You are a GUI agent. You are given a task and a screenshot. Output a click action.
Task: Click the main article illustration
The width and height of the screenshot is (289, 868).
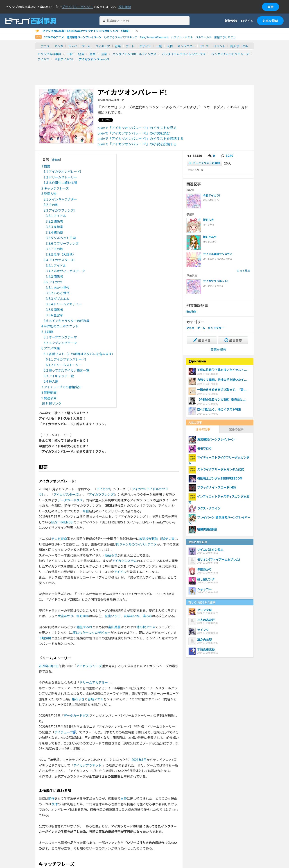[66, 116]
